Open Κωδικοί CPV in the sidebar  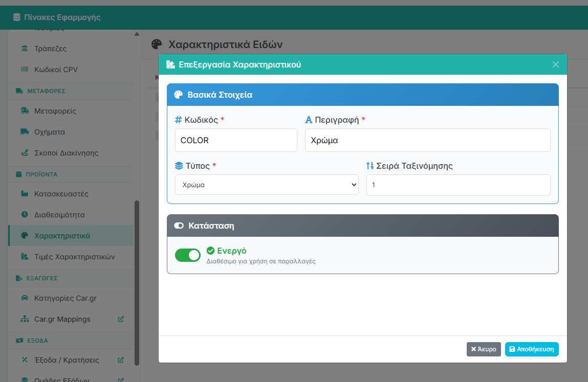pyautogui.click(x=71, y=70)
